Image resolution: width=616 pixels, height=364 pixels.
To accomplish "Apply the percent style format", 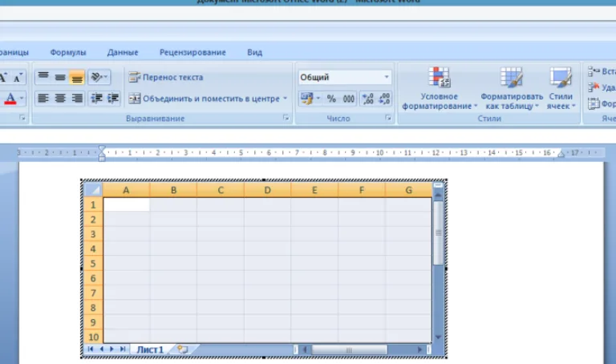I will click(x=331, y=99).
